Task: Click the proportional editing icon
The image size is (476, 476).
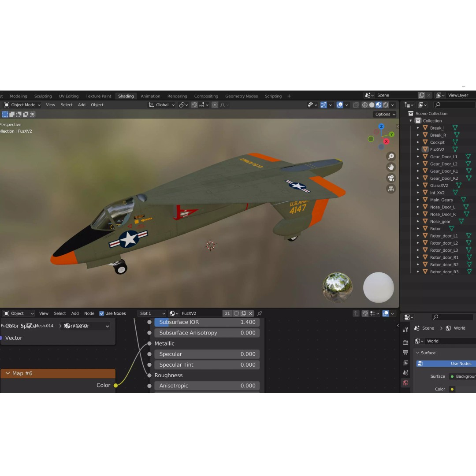Action: tap(215, 105)
